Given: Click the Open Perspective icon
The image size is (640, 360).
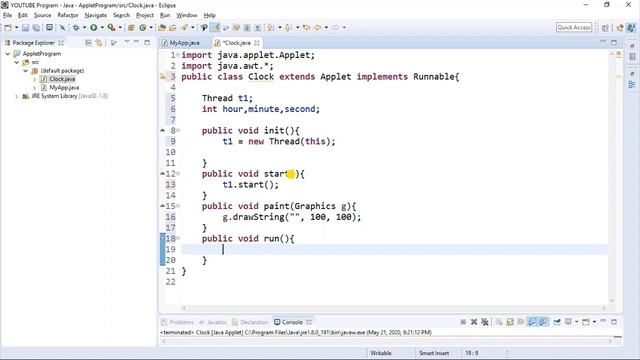Looking at the screenshot, I should 605,27.
